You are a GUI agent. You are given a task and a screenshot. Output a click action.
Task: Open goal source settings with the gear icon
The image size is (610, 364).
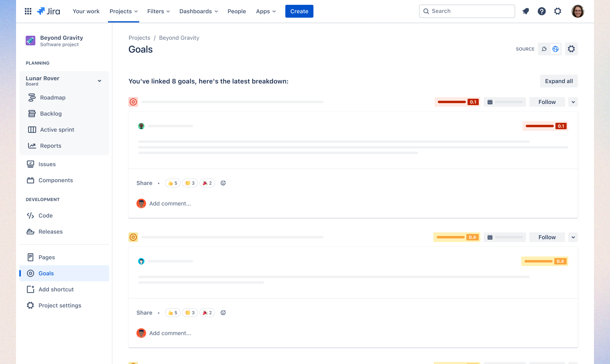click(x=571, y=49)
